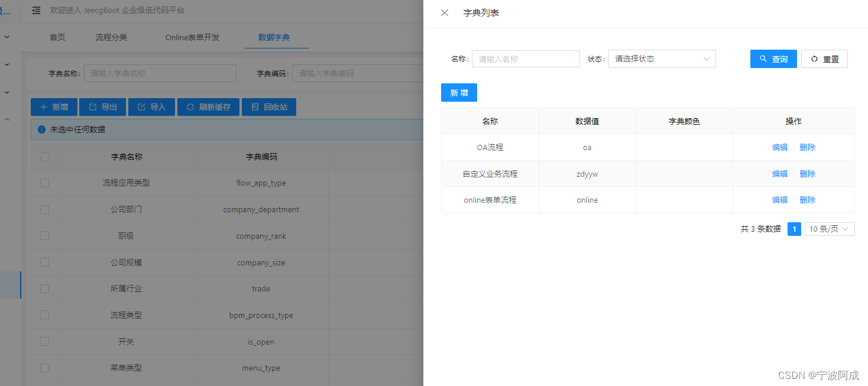
Task: Open the 导出 export tool
Action: [102, 107]
